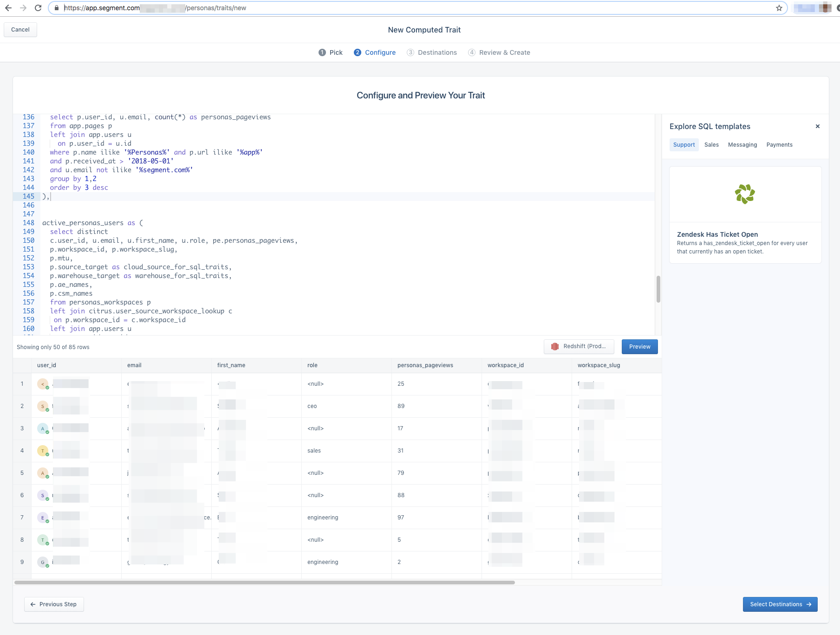Click pageviews value 89
This screenshot has height=635, width=840.
(x=401, y=406)
